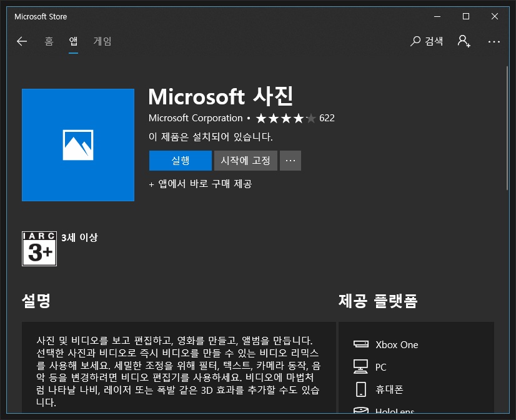Click the 3세 이상 age label
This screenshot has width=516, height=420.
click(x=79, y=237)
